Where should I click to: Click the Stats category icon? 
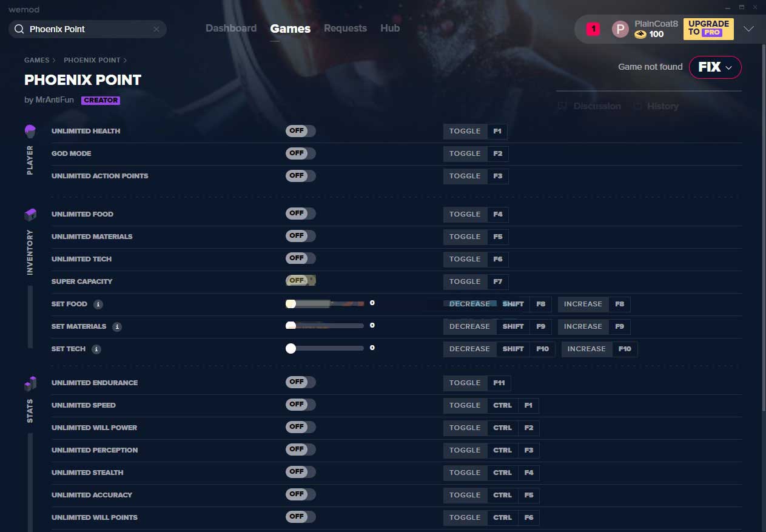coord(30,383)
